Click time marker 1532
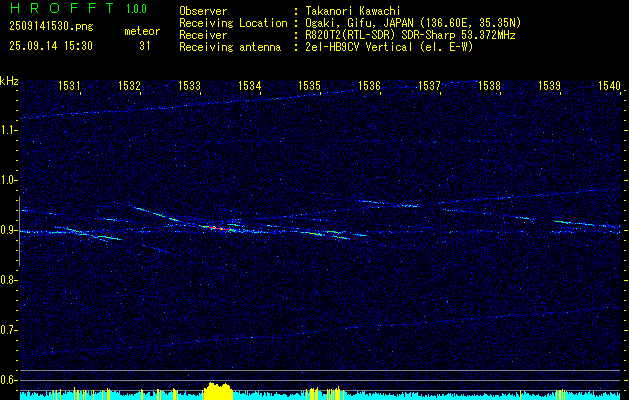629x400 pixels. click(129, 85)
